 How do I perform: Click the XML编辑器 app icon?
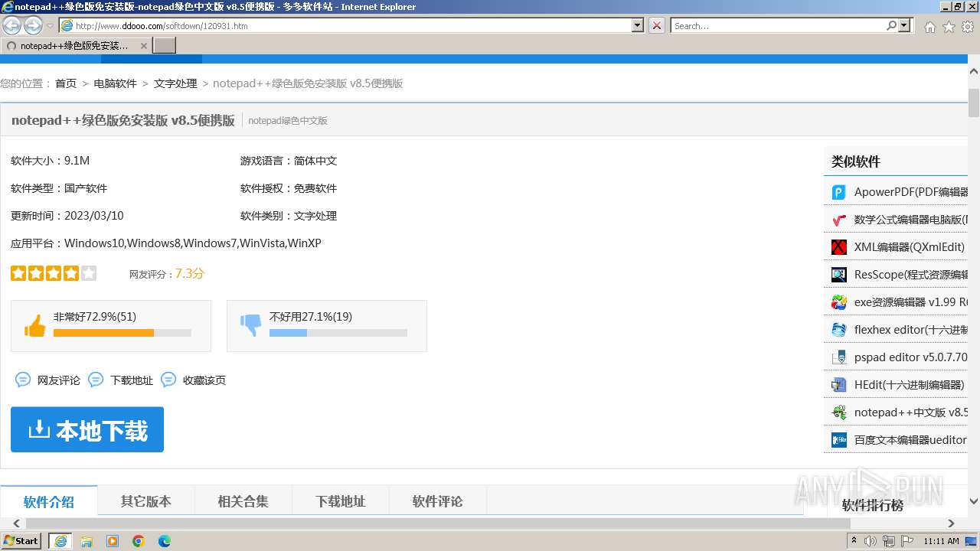point(839,247)
